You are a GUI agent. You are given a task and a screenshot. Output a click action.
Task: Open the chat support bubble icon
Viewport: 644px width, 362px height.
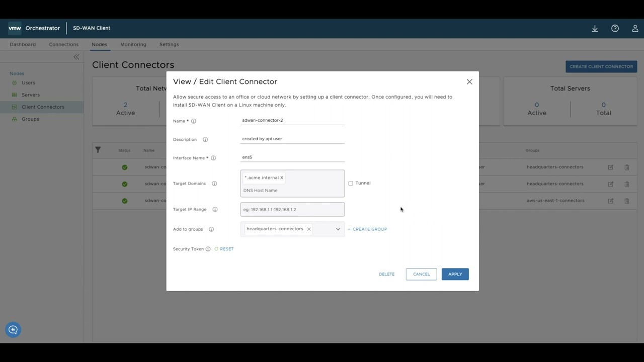tap(13, 330)
